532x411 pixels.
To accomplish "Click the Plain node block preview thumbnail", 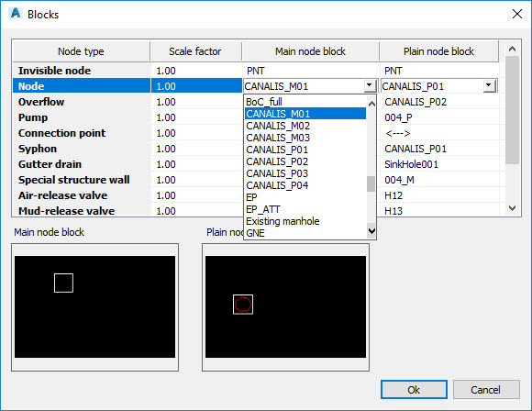I will (285, 306).
